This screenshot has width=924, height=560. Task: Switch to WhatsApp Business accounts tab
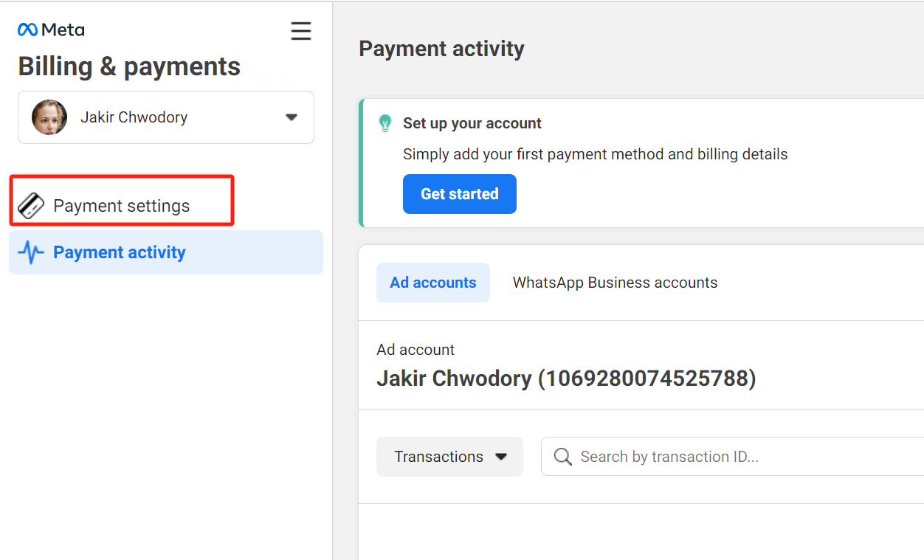point(615,283)
